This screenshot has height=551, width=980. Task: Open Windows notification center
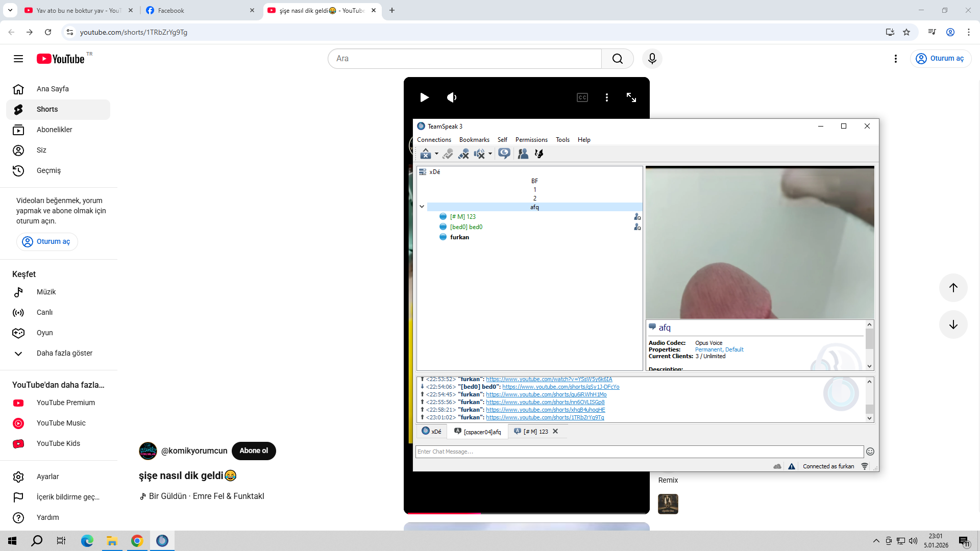tap(964, 541)
